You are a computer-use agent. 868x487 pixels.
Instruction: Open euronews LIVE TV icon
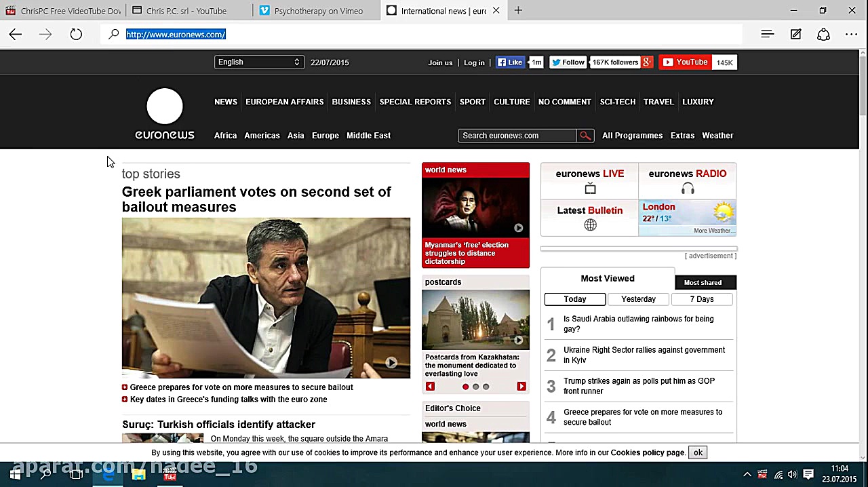click(590, 189)
